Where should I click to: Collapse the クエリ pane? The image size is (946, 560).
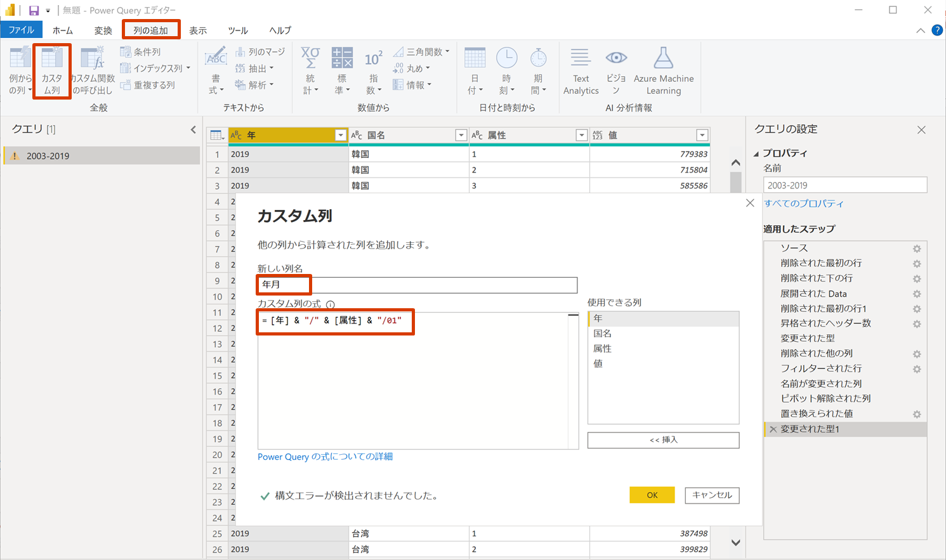[194, 129]
